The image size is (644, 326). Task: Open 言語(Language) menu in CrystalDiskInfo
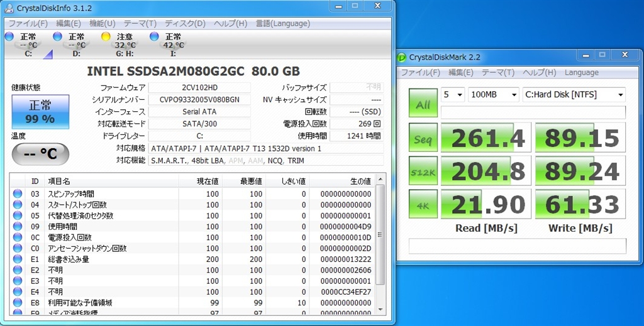pos(283,23)
